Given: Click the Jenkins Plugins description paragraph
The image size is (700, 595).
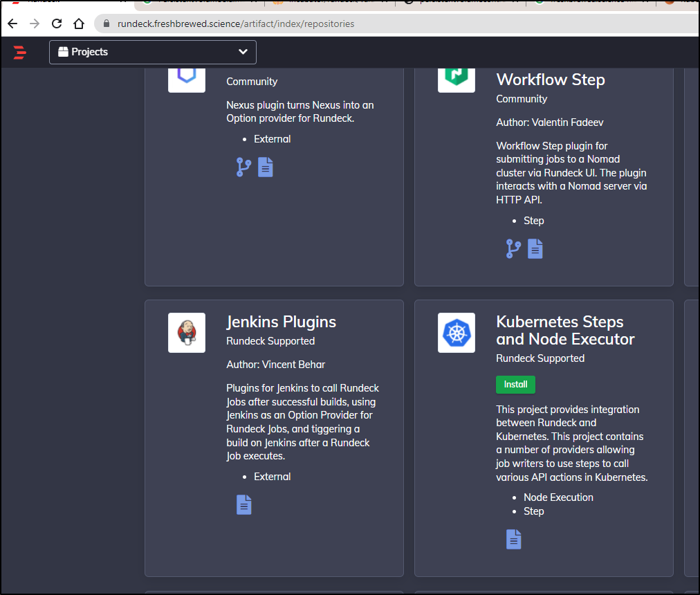Looking at the screenshot, I should point(302,422).
